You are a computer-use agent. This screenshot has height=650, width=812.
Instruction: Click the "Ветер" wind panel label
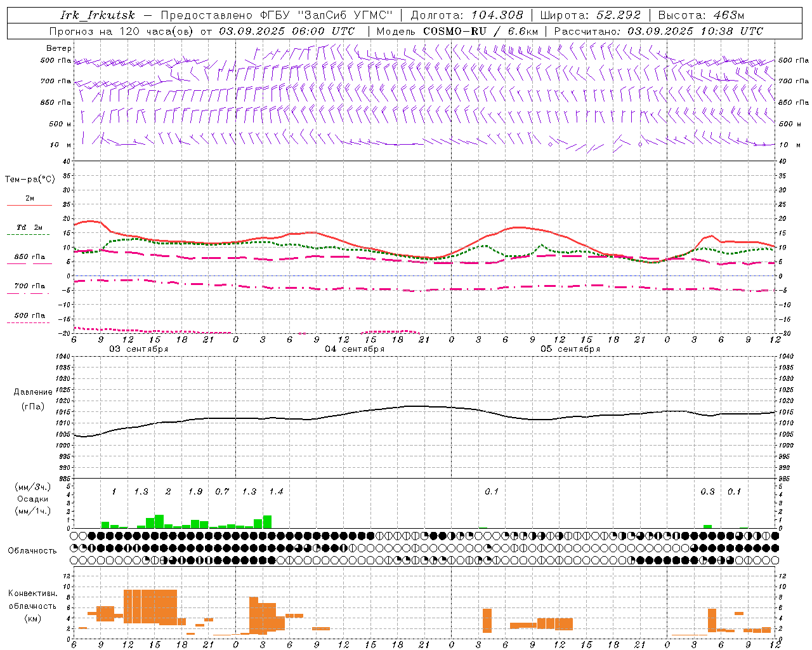(59, 48)
